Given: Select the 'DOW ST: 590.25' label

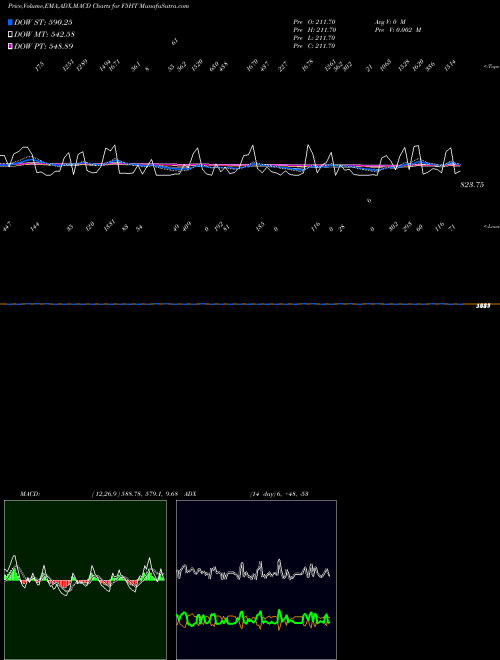Looking at the screenshot, I should click(43, 22).
